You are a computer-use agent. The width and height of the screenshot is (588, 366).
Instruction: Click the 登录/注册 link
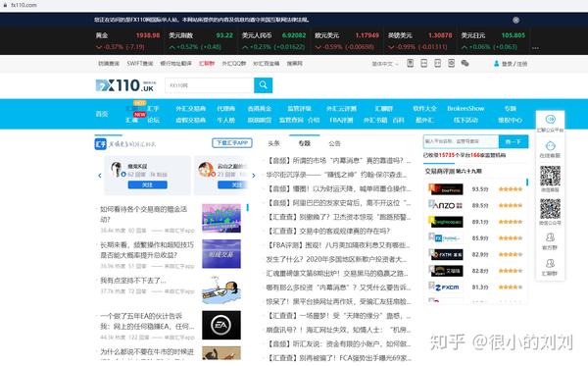(x=514, y=64)
